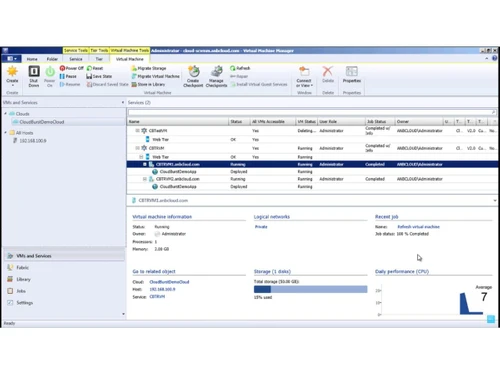Click the Settings workspace icon
The width and height of the screenshot is (500, 375).
pyautogui.click(x=10, y=303)
